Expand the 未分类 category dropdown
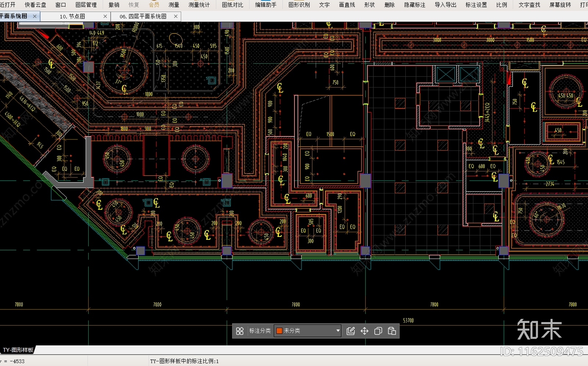 338,331
